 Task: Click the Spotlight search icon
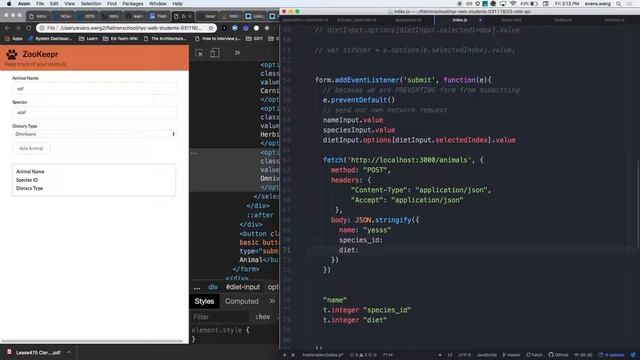point(618,4)
